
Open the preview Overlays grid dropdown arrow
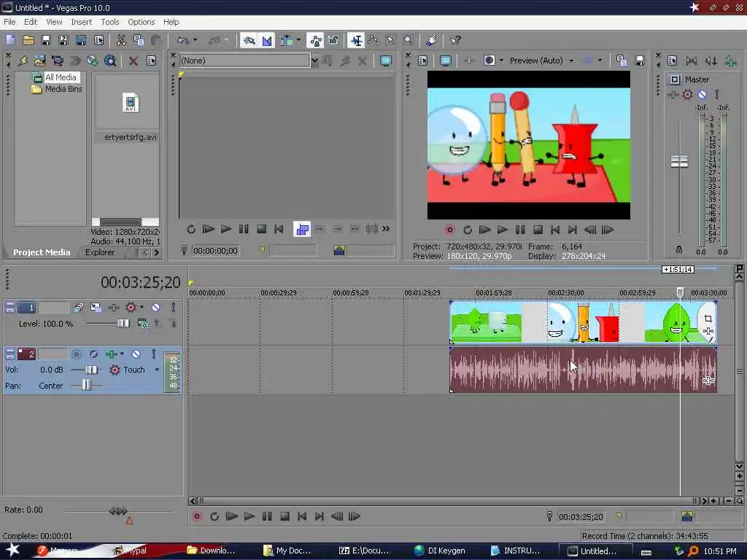[x=600, y=61]
